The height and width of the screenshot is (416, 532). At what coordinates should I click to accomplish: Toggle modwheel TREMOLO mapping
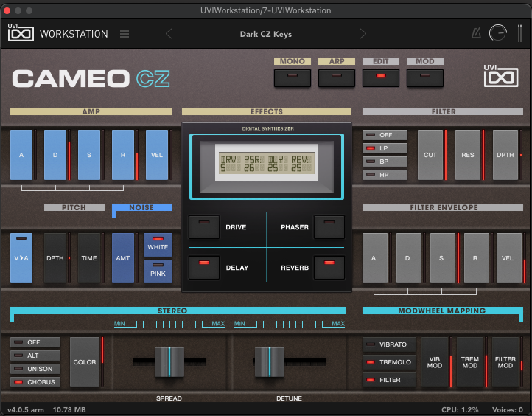point(389,362)
